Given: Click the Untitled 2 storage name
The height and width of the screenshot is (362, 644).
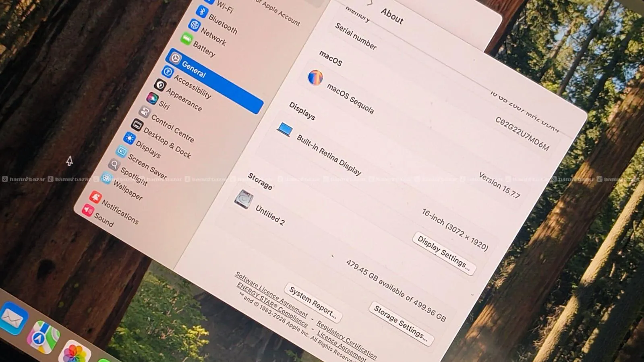Looking at the screenshot, I should [x=270, y=215].
